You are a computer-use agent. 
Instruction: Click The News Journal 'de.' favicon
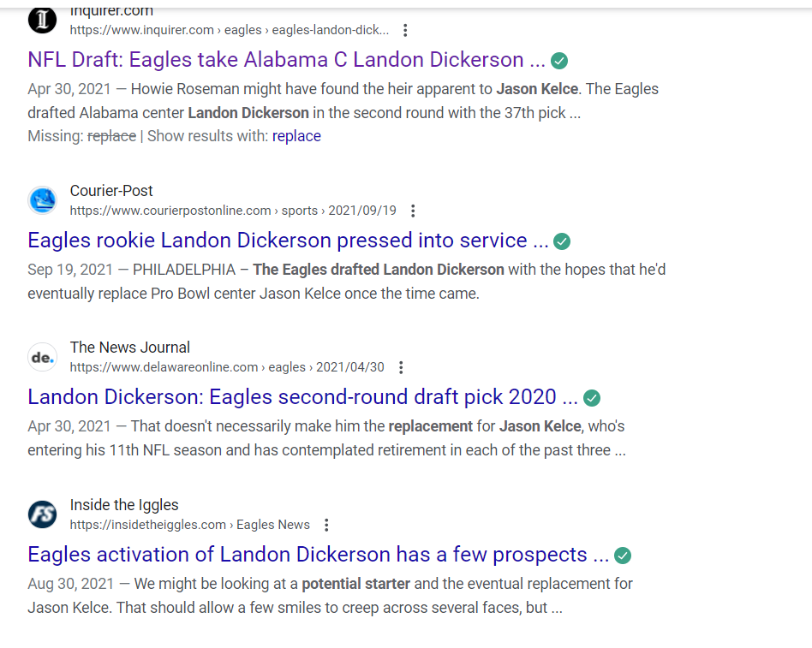42,357
